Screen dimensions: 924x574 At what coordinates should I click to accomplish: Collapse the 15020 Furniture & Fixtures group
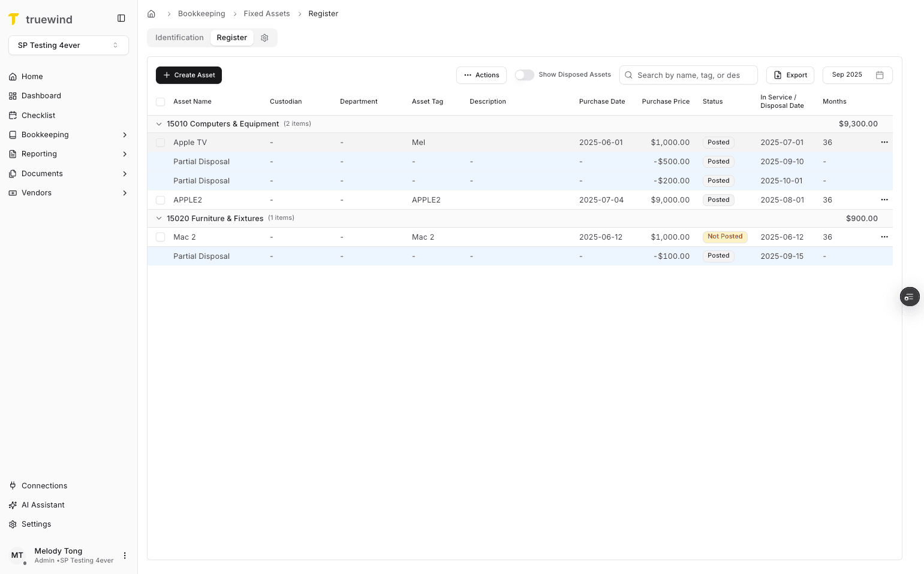pos(159,218)
